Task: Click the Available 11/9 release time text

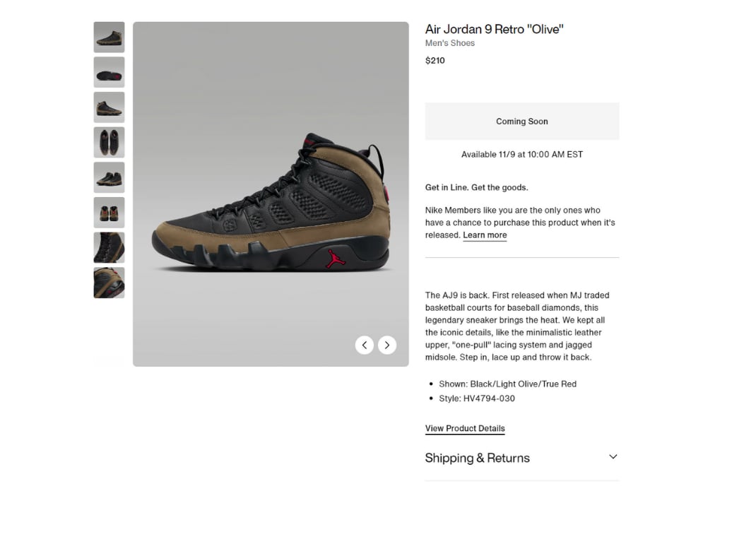Action: (x=521, y=155)
